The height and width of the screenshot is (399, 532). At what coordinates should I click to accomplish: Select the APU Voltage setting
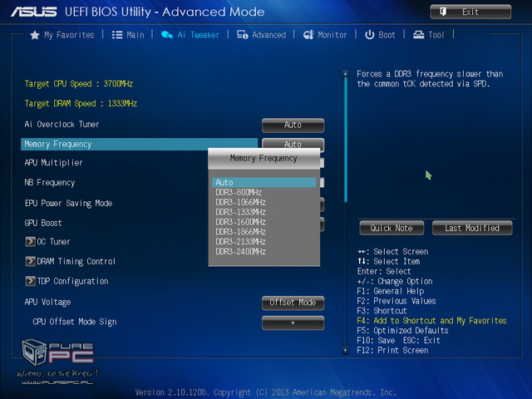47,302
